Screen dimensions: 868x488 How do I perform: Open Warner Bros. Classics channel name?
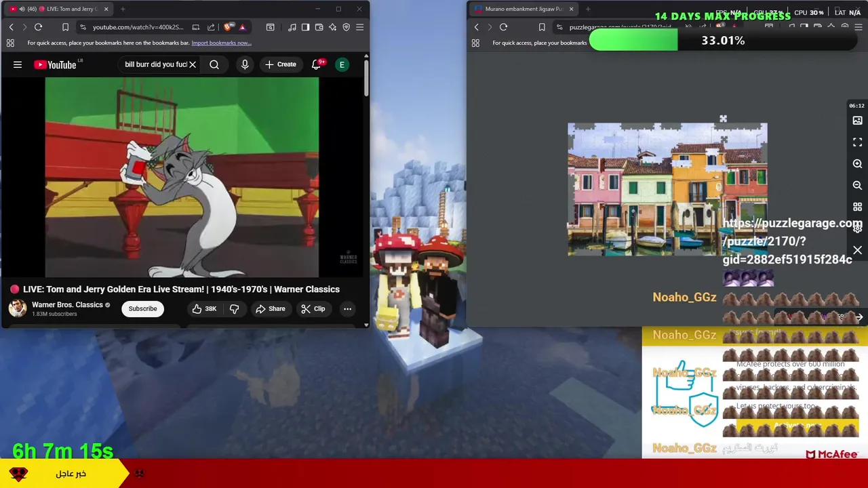[x=67, y=305]
